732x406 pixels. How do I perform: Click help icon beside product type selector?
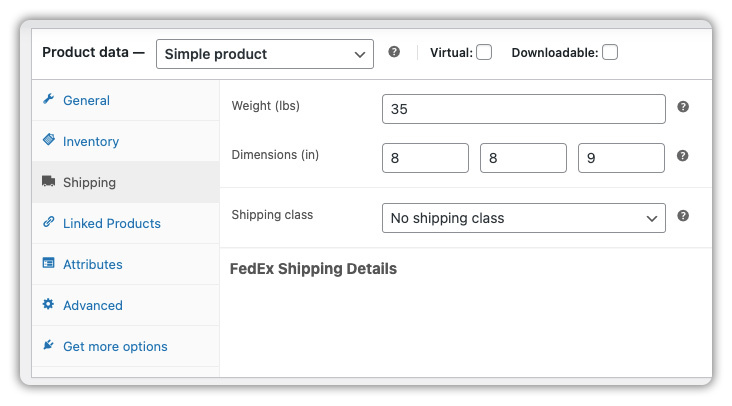394,52
